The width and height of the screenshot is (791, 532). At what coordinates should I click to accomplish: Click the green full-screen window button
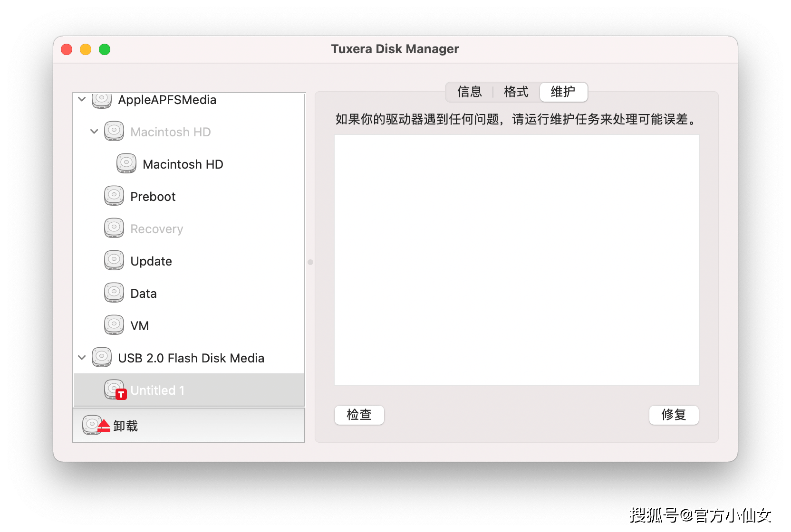[105, 49]
